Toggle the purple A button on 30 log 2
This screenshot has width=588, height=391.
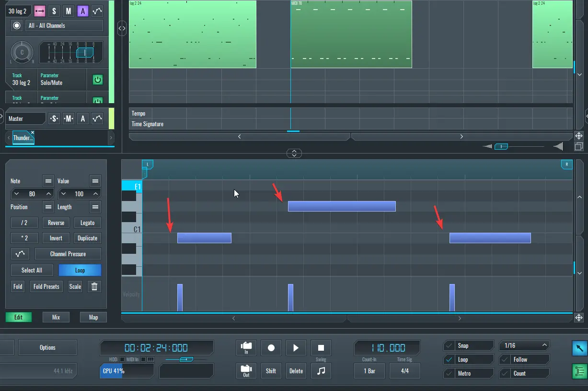pyautogui.click(x=83, y=11)
